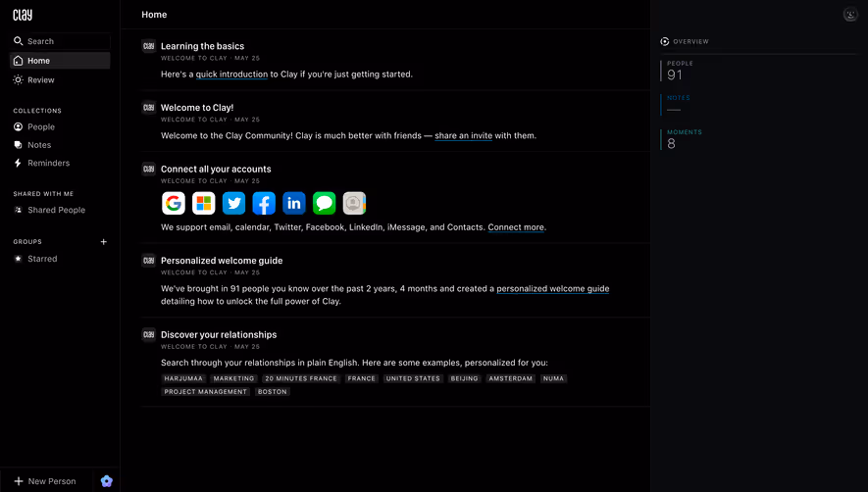Click the Connect more link

(516, 227)
